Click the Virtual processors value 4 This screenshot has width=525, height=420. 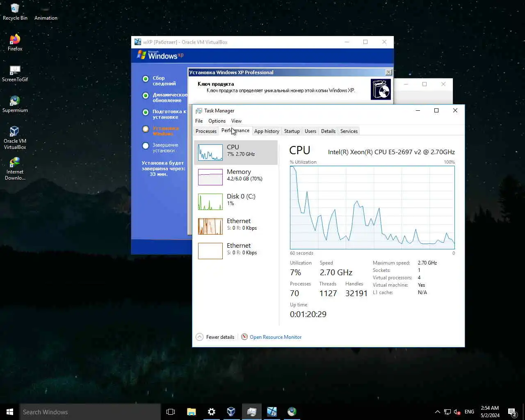[x=419, y=278]
